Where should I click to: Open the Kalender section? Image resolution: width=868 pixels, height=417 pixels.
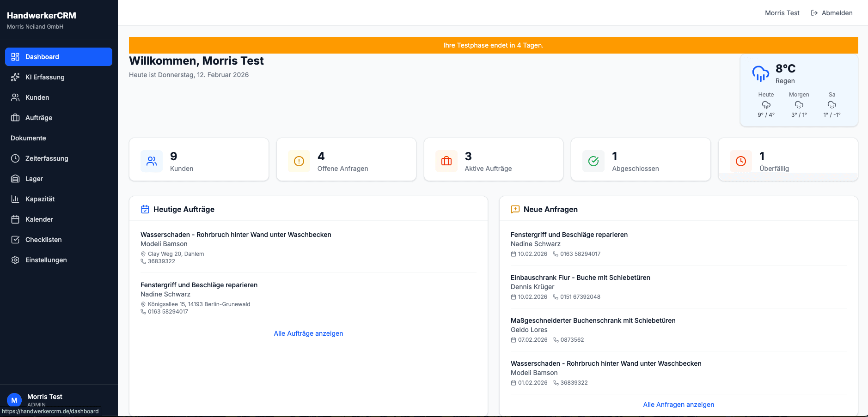coord(39,219)
